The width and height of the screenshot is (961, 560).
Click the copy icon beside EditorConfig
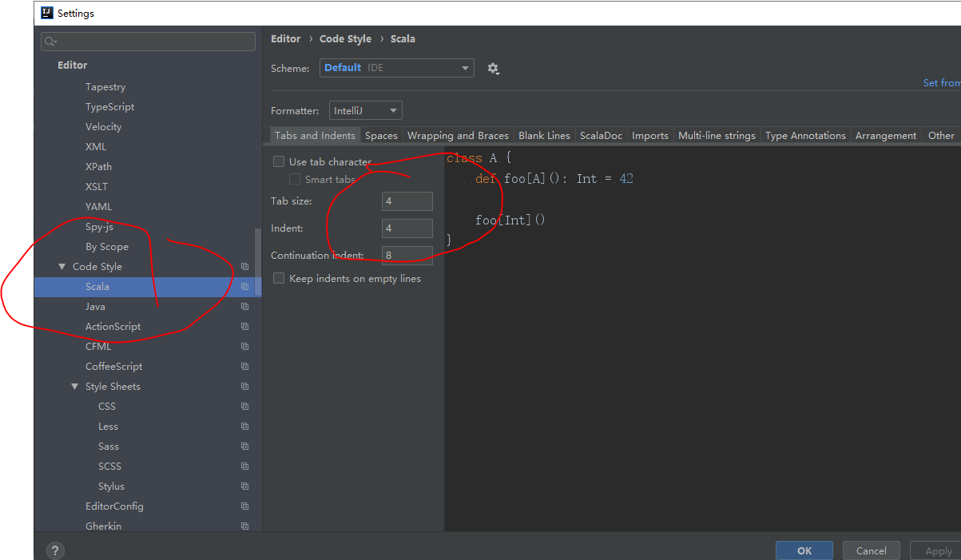(x=244, y=506)
